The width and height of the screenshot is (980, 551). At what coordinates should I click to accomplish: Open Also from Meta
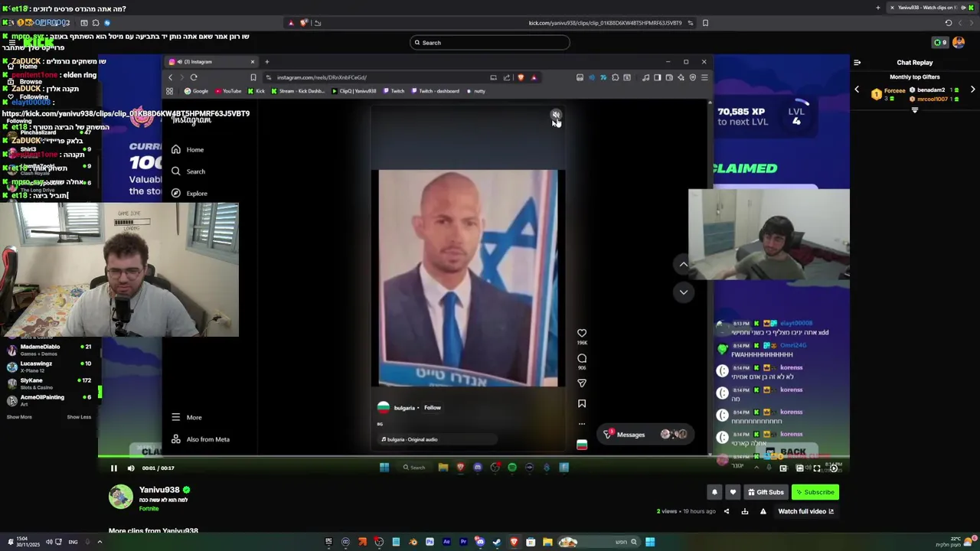[201, 439]
